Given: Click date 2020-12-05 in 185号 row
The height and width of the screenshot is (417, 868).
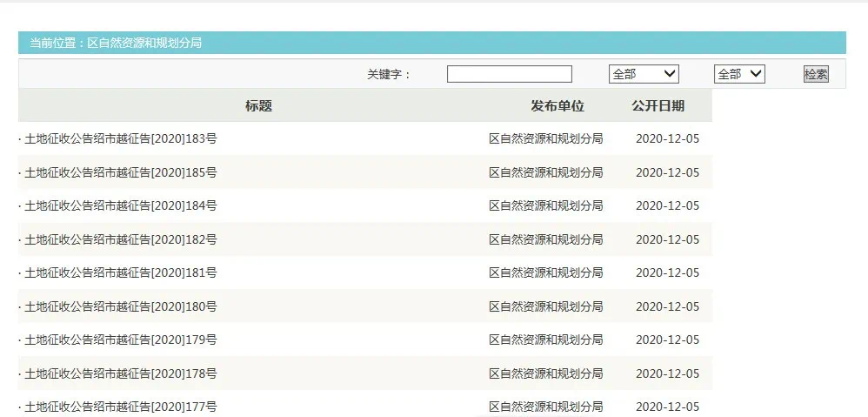Looking at the screenshot, I should point(668,172).
